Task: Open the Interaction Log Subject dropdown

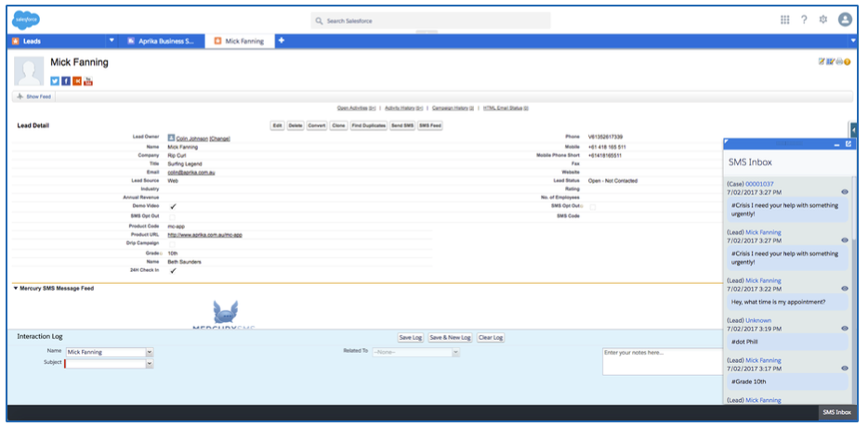Action: click(149, 364)
